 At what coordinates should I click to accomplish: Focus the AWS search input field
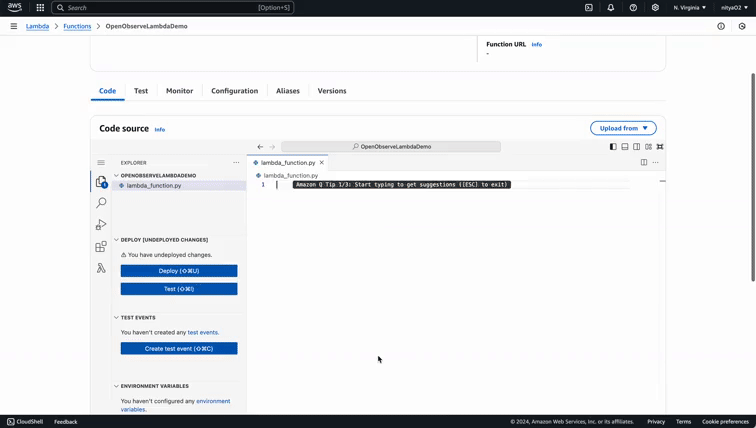point(173,8)
